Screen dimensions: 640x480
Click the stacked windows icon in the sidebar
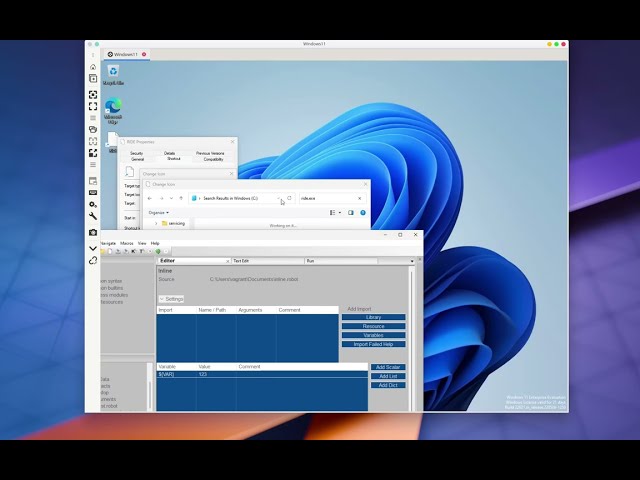pos(93,129)
